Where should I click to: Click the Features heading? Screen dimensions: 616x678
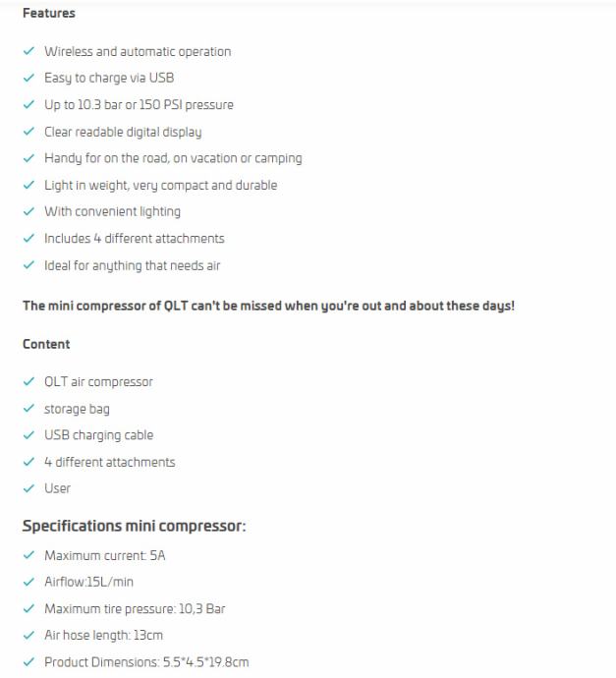49,14
